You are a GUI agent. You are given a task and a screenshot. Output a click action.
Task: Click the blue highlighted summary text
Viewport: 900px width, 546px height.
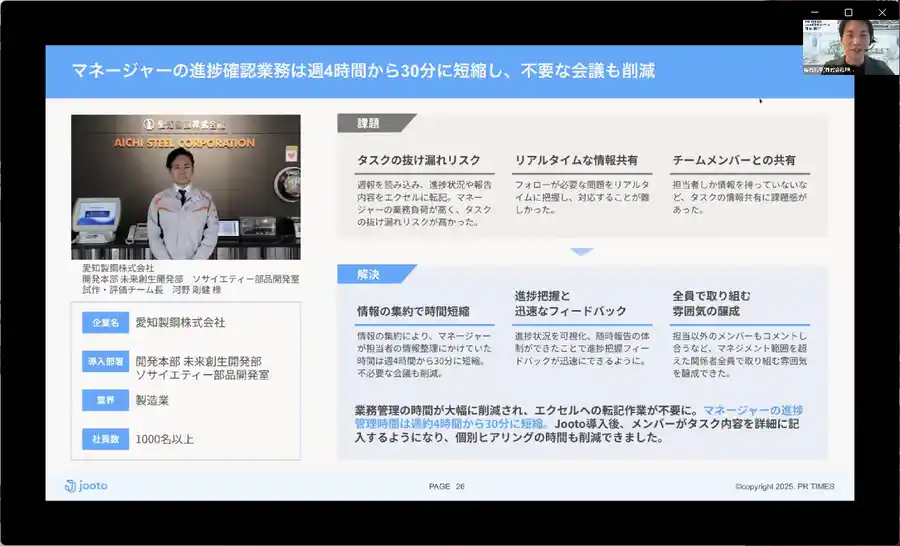pos(752,411)
